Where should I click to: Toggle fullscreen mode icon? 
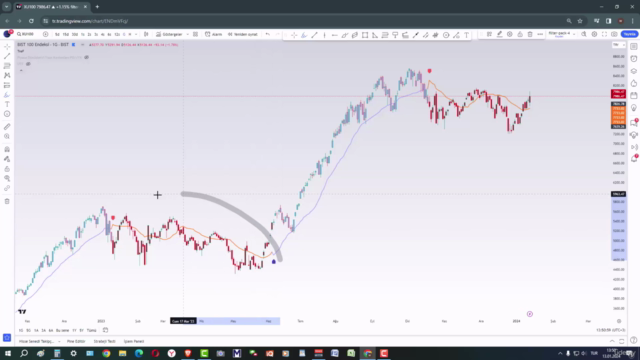tap(604, 34)
